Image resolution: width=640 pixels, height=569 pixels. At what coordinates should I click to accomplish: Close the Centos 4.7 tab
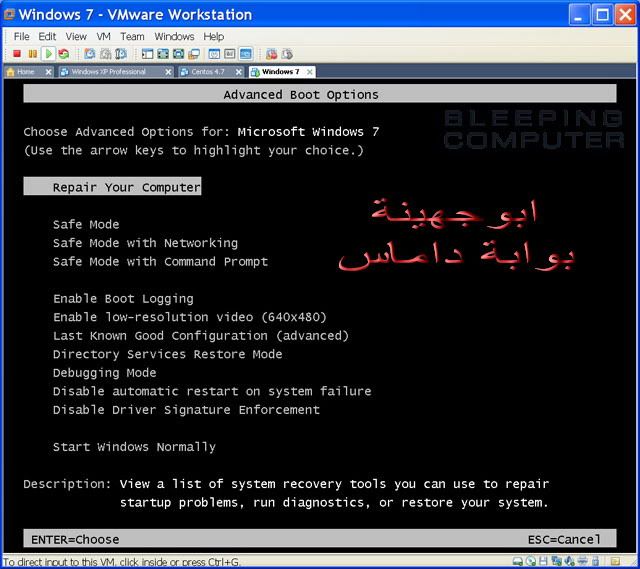point(239,72)
